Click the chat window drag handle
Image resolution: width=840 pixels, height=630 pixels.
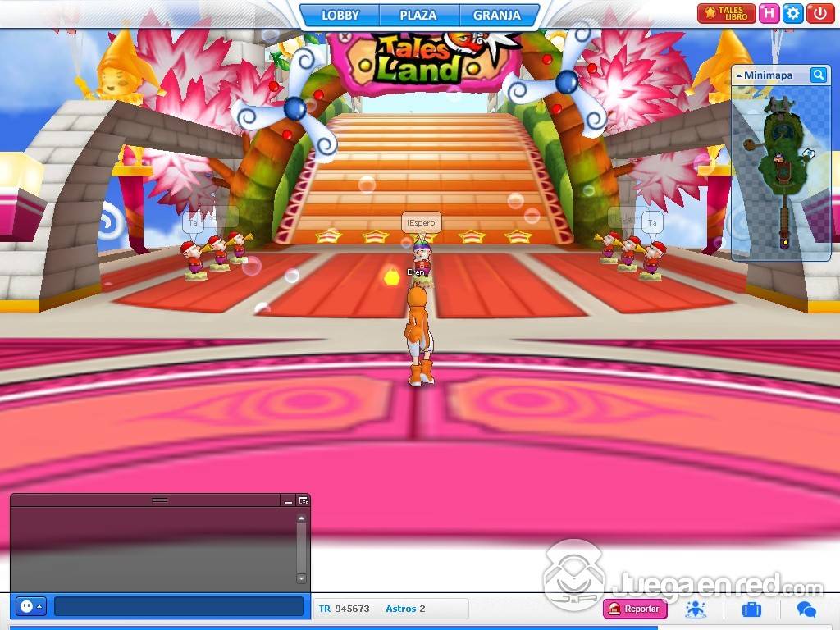(x=160, y=500)
